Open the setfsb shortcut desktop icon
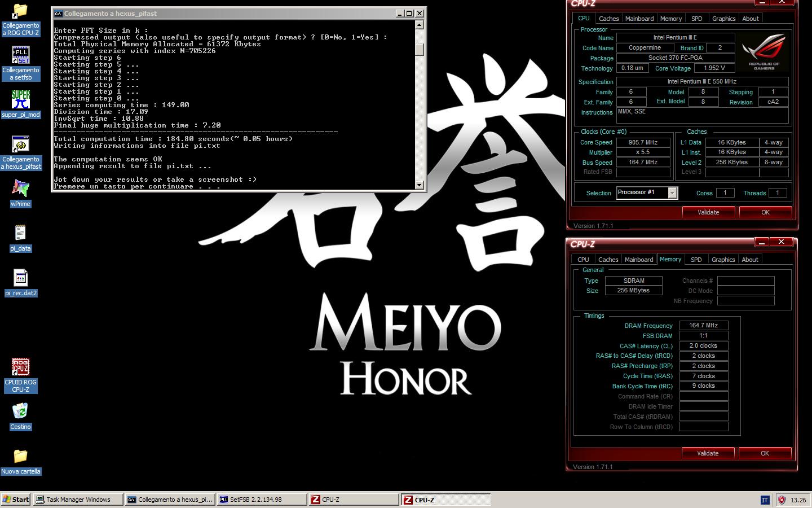Viewport: 812px width, 508px height. (x=20, y=56)
